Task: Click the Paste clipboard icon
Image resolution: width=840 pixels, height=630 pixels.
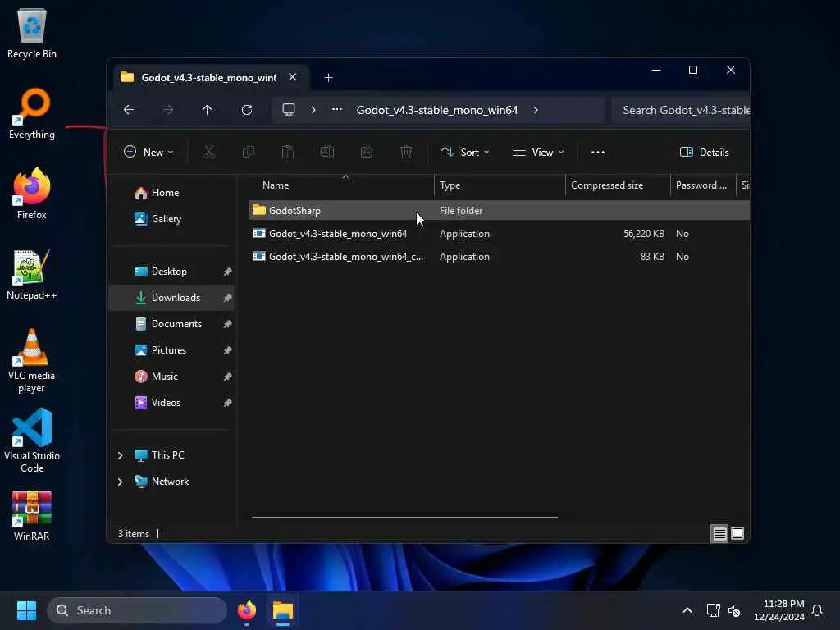Action: tap(288, 152)
